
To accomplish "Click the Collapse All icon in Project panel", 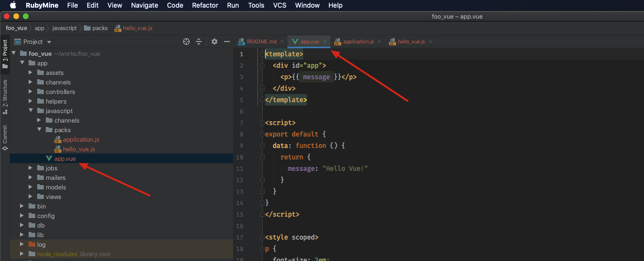I will coord(199,42).
